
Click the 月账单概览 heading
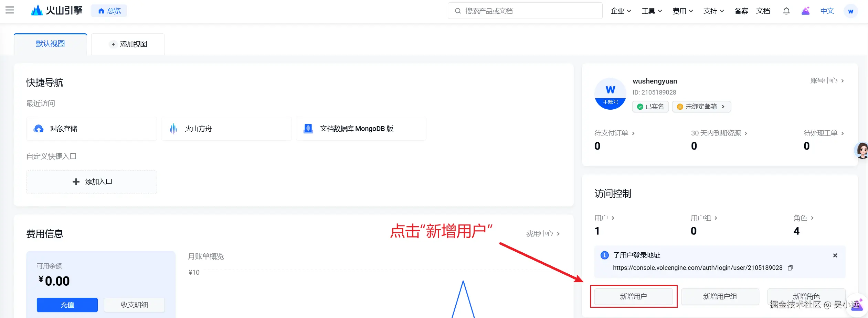pyautogui.click(x=206, y=256)
